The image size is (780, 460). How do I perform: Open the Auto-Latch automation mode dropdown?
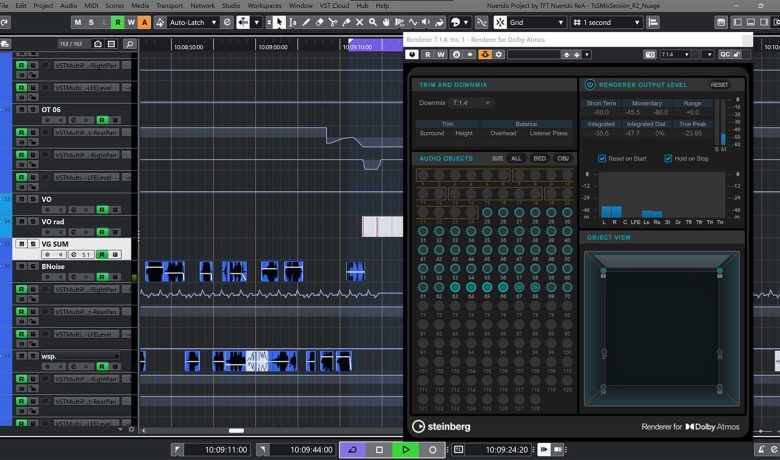pyautogui.click(x=193, y=22)
